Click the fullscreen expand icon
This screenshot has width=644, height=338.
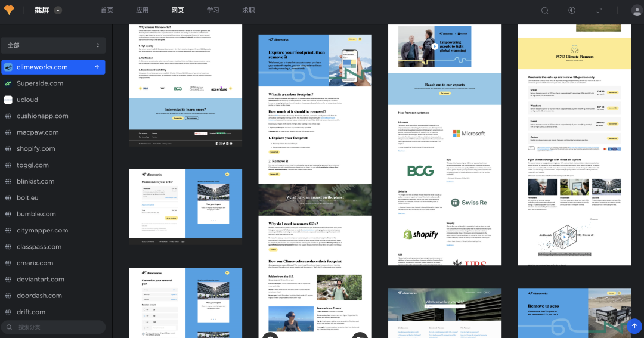[599, 10]
